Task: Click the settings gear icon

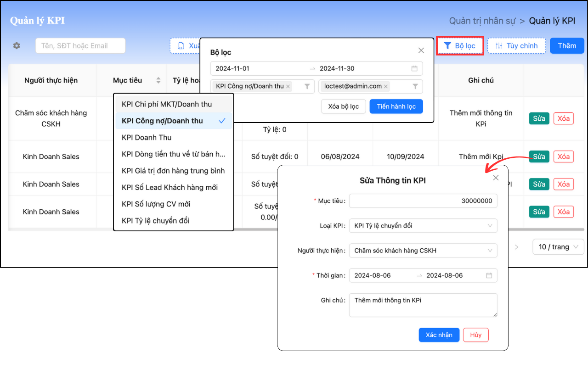Action: coord(17,46)
